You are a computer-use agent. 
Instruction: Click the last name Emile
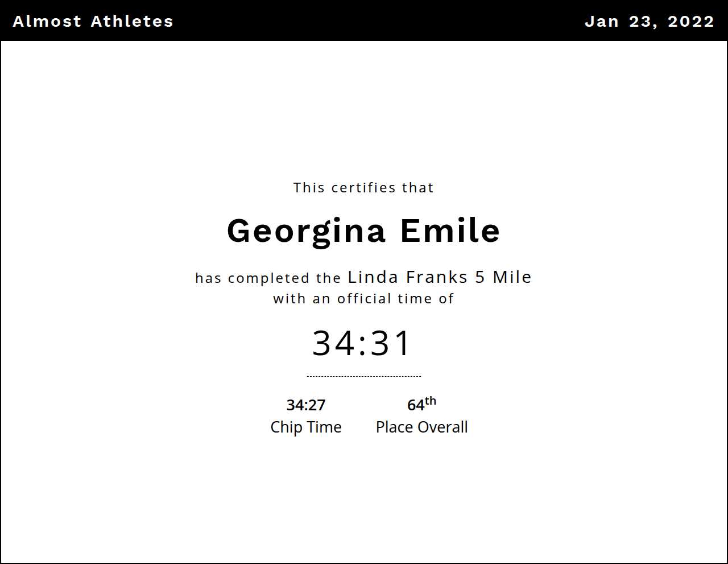[x=450, y=231]
